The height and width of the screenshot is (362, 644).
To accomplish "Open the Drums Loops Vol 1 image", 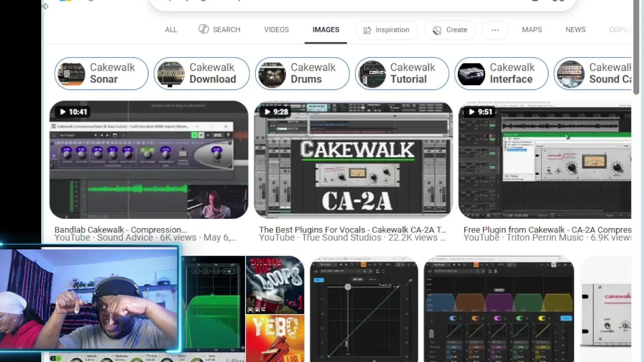I will [x=275, y=285].
